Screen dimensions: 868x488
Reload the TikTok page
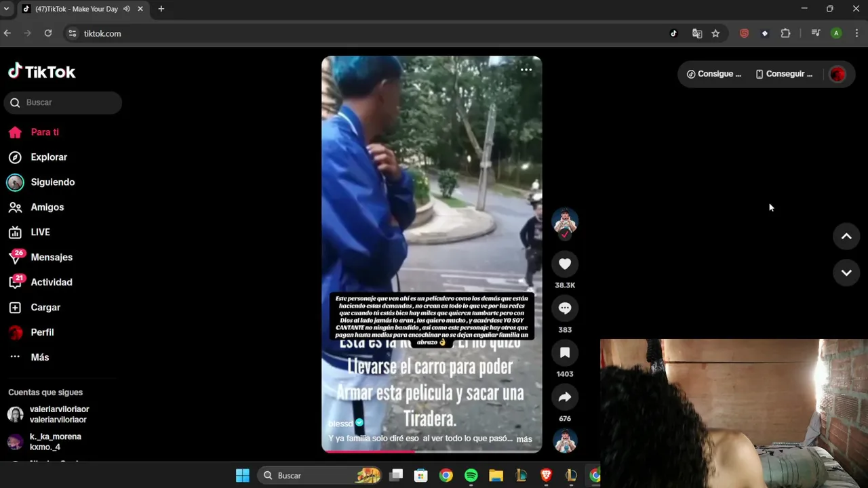click(x=48, y=33)
